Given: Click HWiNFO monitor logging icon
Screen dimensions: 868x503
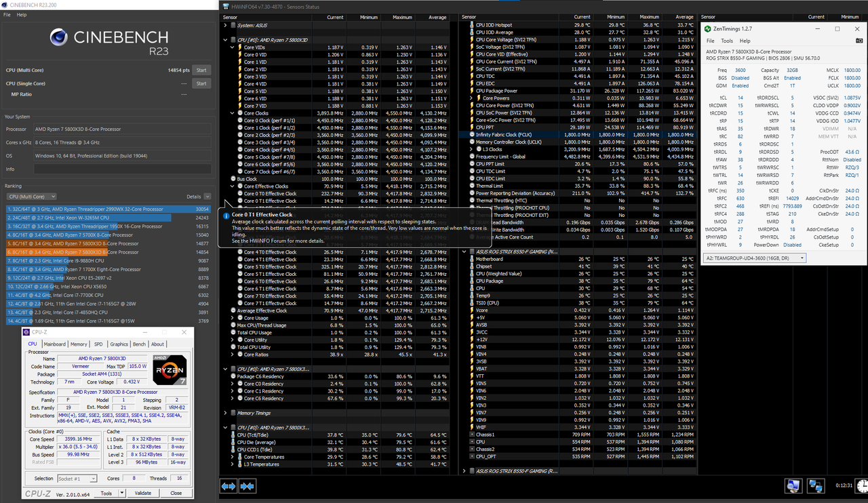Looking at the screenshot, I should (x=793, y=485).
